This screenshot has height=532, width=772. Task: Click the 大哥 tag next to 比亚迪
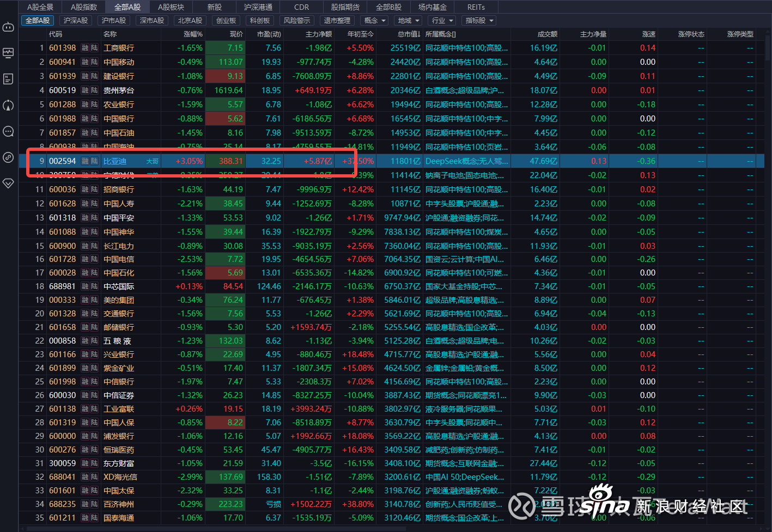153,161
